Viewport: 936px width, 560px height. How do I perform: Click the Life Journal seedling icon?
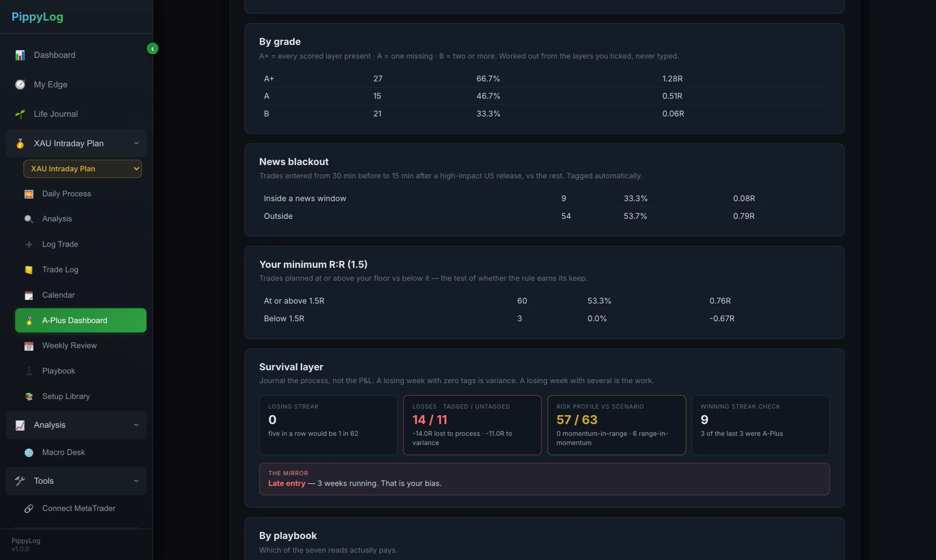(x=20, y=114)
